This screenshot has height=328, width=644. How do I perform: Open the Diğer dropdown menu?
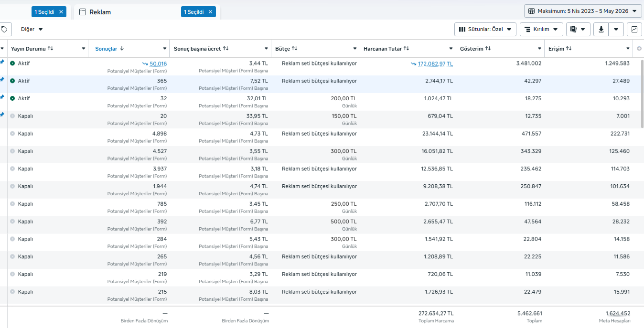(x=32, y=29)
